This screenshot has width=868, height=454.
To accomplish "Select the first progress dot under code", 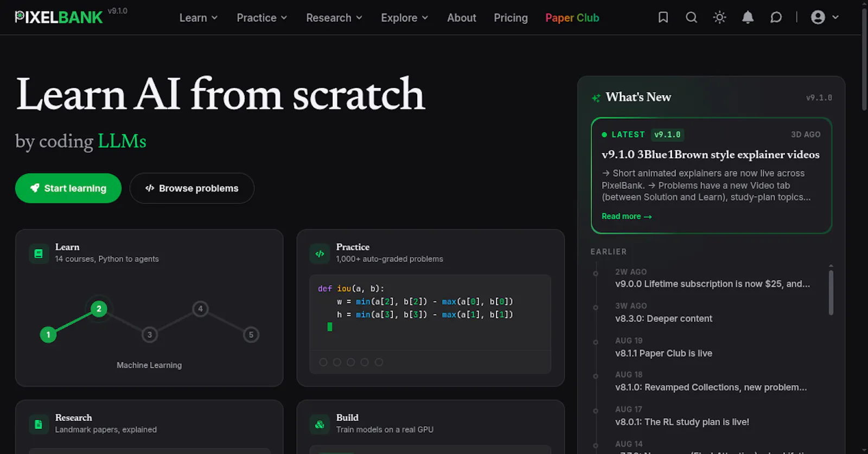I will coord(323,362).
